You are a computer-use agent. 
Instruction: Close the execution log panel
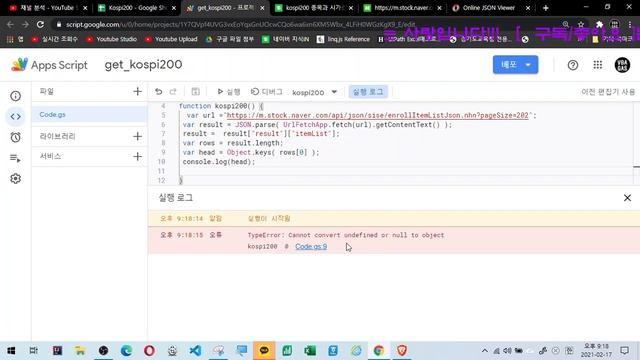[627, 198]
